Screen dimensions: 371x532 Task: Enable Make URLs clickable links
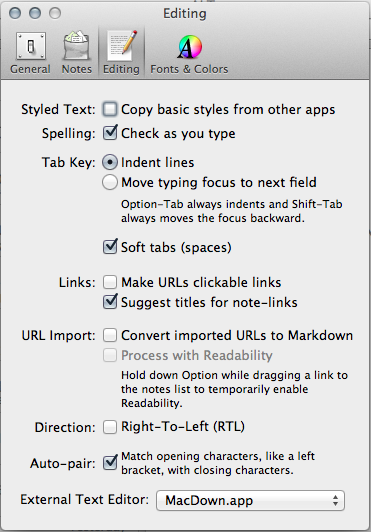pyautogui.click(x=110, y=282)
